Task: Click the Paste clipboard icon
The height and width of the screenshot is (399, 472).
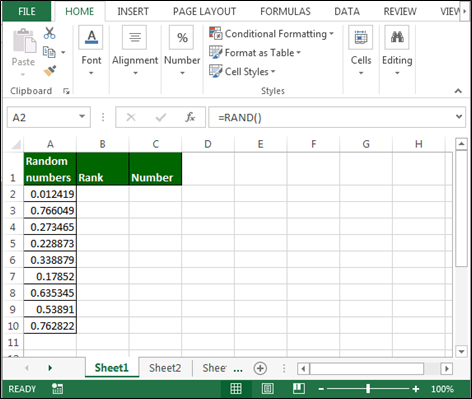Action: coord(24,41)
